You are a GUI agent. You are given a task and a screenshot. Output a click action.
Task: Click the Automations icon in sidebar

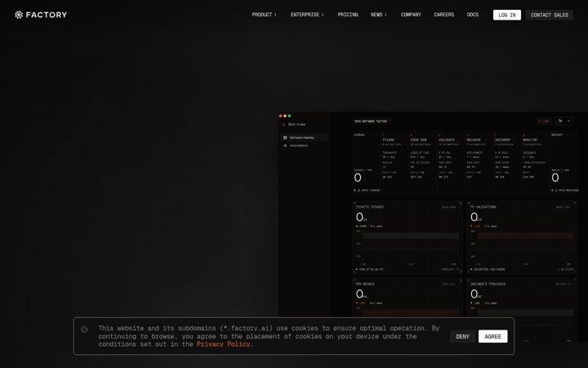285,146
